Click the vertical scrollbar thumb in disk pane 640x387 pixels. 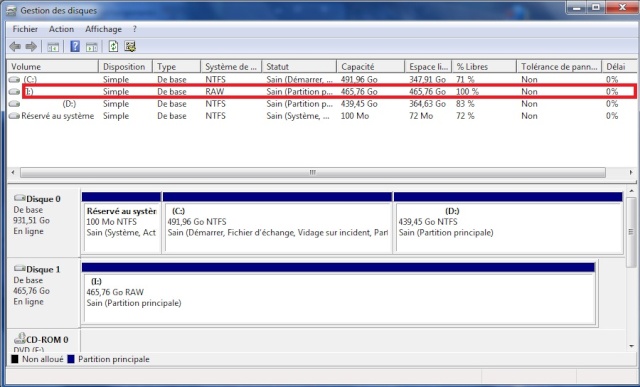(631, 232)
